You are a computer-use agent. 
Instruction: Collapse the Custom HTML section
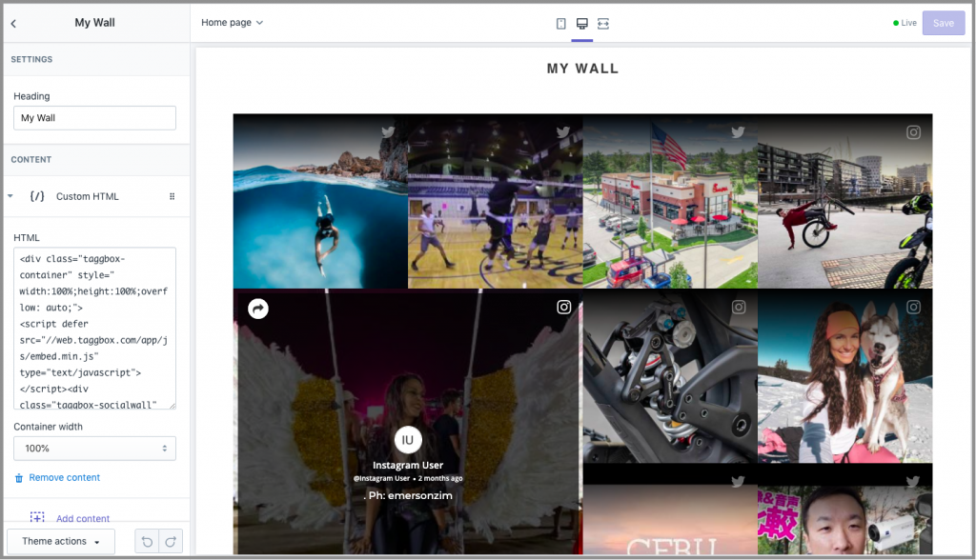(x=10, y=196)
